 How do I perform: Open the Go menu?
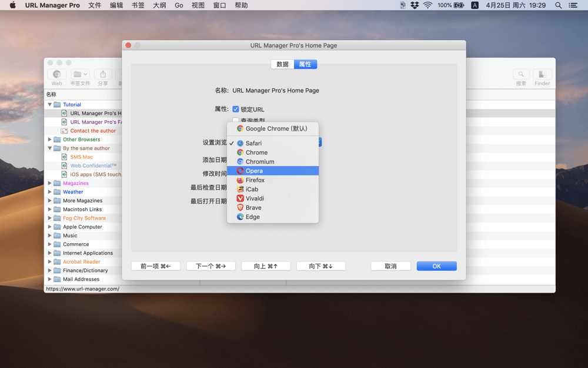point(179,5)
